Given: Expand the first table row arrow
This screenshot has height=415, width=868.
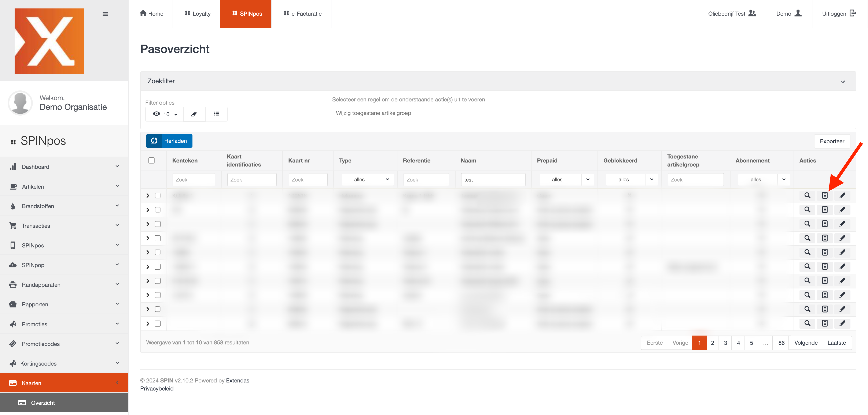Looking at the screenshot, I should tap(148, 195).
